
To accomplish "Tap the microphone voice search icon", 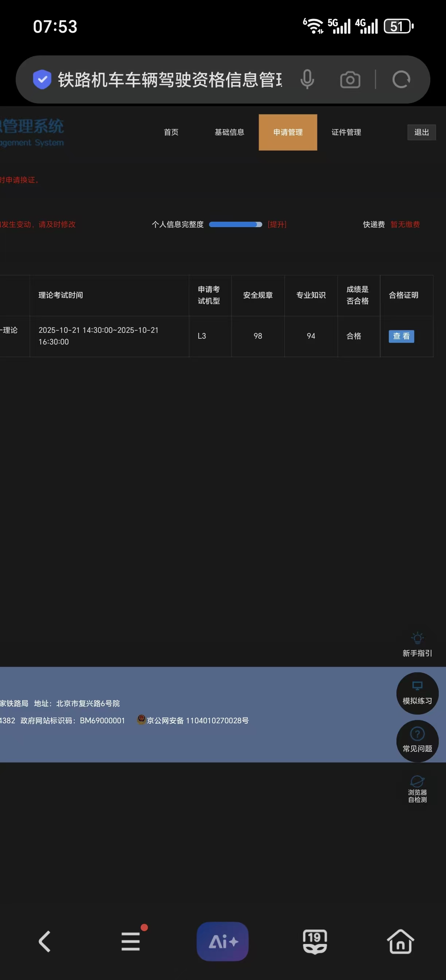I will point(307,79).
